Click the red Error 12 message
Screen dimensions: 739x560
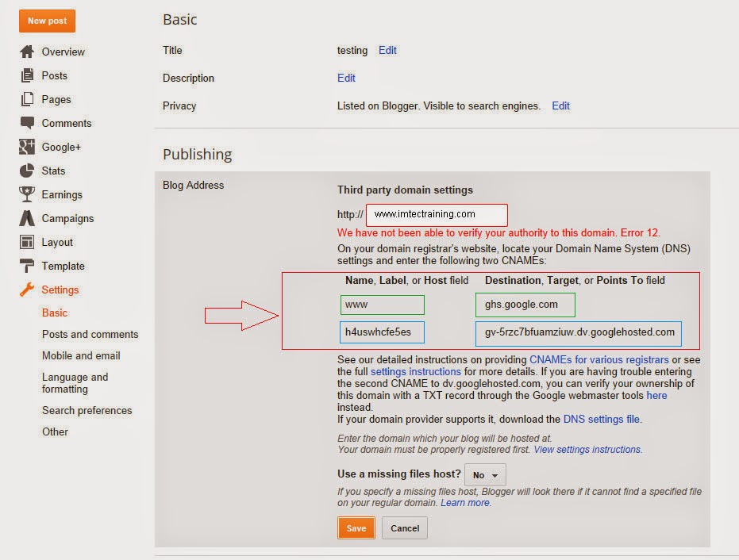pos(498,232)
